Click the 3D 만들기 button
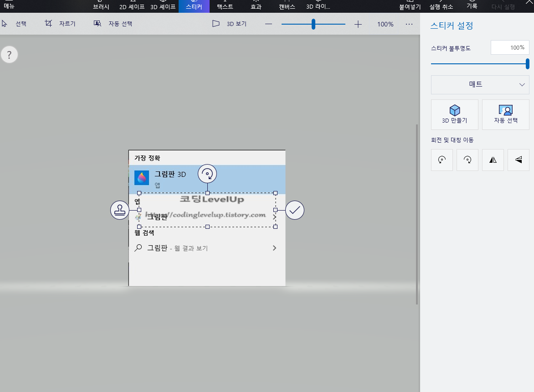The height and width of the screenshot is (392, 534). pyautogui.click(x=455, y=114)
